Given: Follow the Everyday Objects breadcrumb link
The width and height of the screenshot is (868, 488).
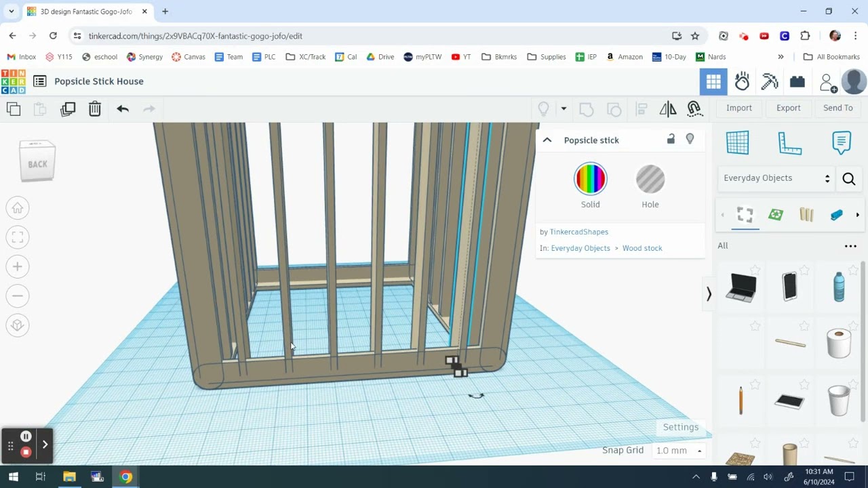Looking at the screenshot, I should [580, 248].
